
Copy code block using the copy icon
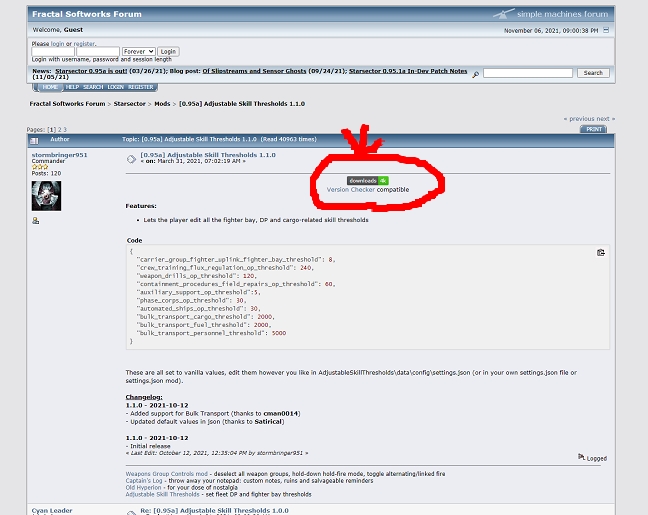click(600, 253)
